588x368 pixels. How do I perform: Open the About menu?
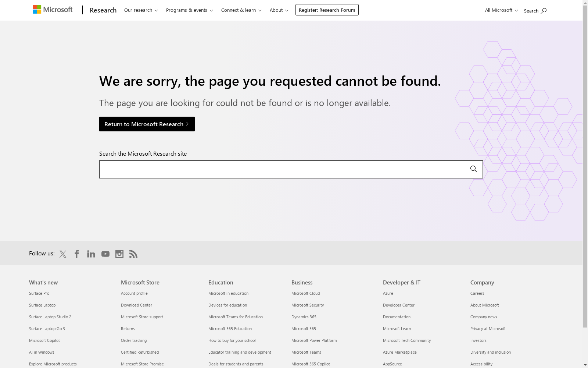click(279, 10)
